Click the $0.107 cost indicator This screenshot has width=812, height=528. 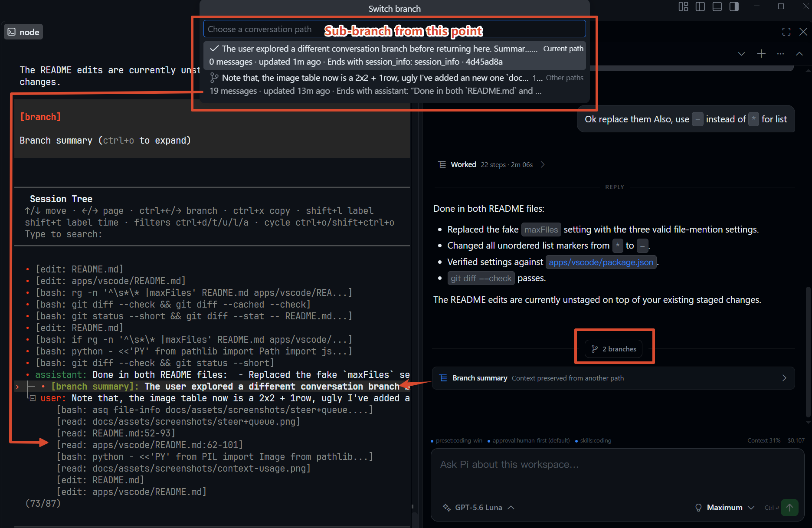[796, 440]
